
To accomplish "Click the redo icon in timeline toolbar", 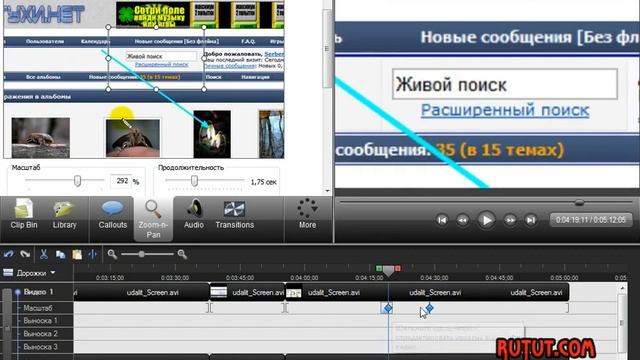I will click(25, 254).
